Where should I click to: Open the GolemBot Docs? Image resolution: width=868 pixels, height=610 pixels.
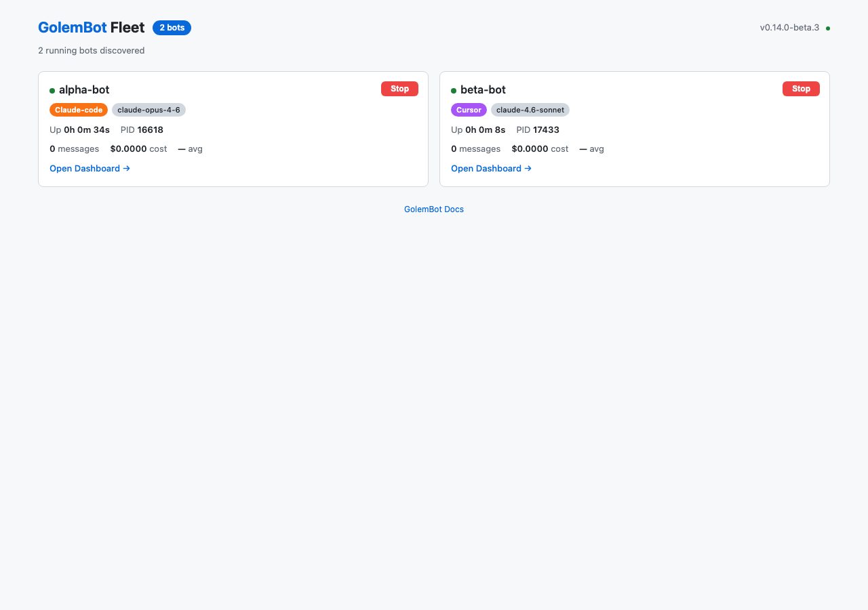point(434,209)
